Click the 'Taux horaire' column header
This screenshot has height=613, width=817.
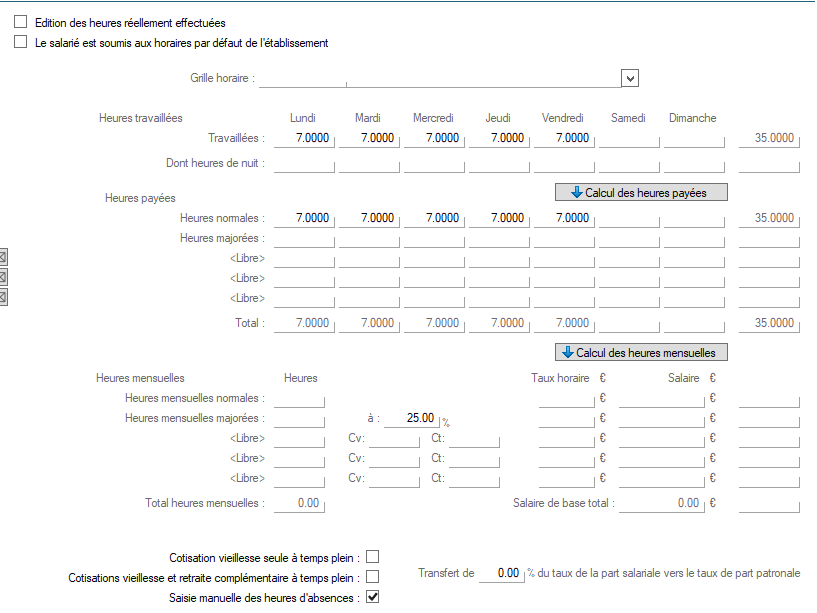[560, 378]
